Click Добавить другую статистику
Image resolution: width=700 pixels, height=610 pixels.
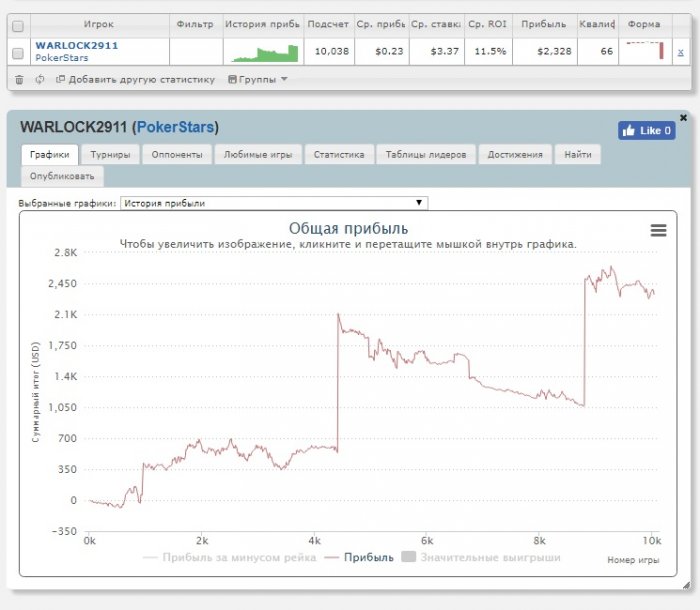click(135, 79)
